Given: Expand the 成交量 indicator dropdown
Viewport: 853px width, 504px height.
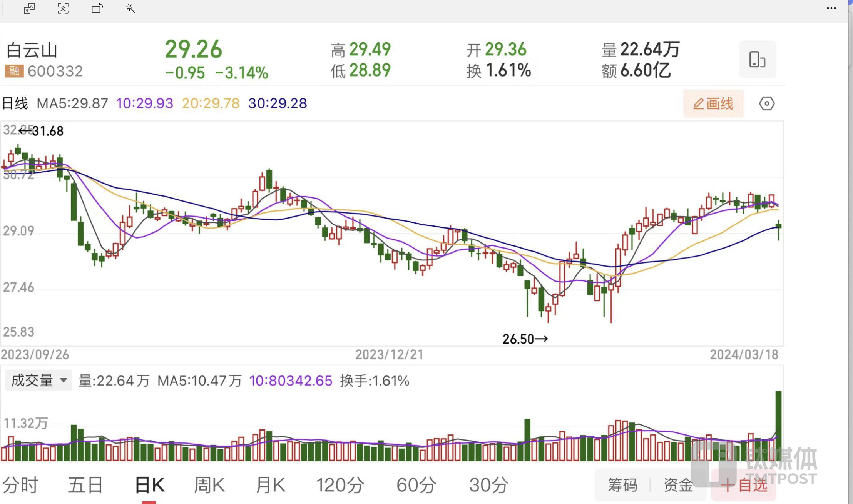Looking at the screenshot, I should (x=38, y=381).
